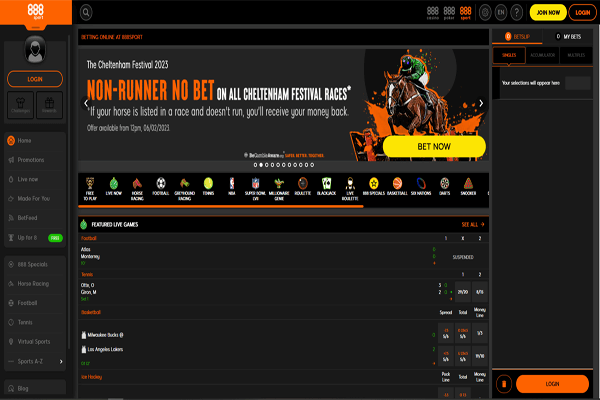Screen dimensions: 600x400
Task: Select the last banner carousel dot
Action: tap(312, 165)
